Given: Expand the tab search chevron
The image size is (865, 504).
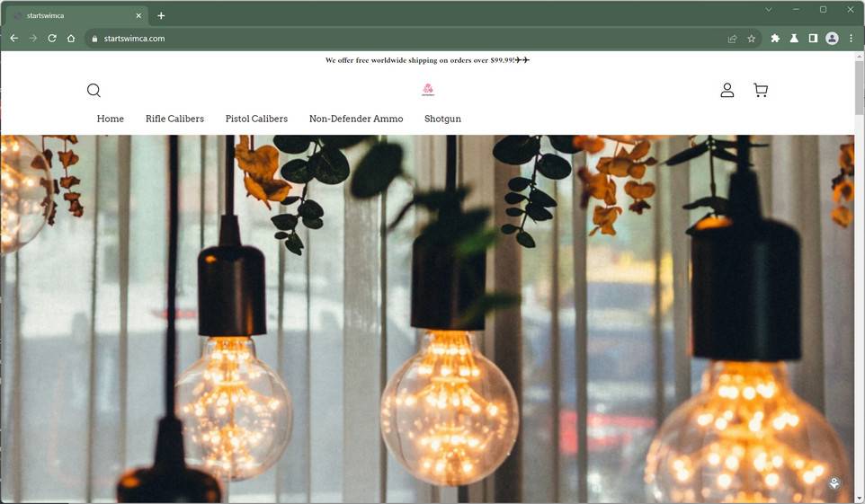Looking at the screenshot, I should coord(769,9).
